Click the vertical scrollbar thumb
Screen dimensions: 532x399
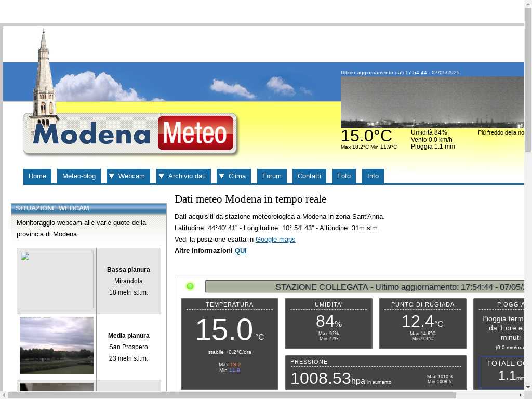tap(528, 79)
